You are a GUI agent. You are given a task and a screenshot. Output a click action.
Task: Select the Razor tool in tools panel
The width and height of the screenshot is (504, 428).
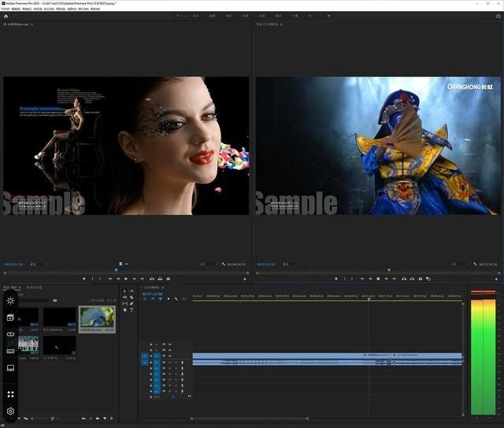[132, 297]
